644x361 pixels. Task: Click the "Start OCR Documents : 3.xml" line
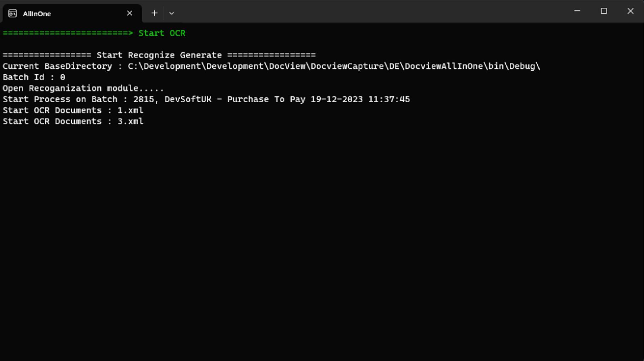73,121
